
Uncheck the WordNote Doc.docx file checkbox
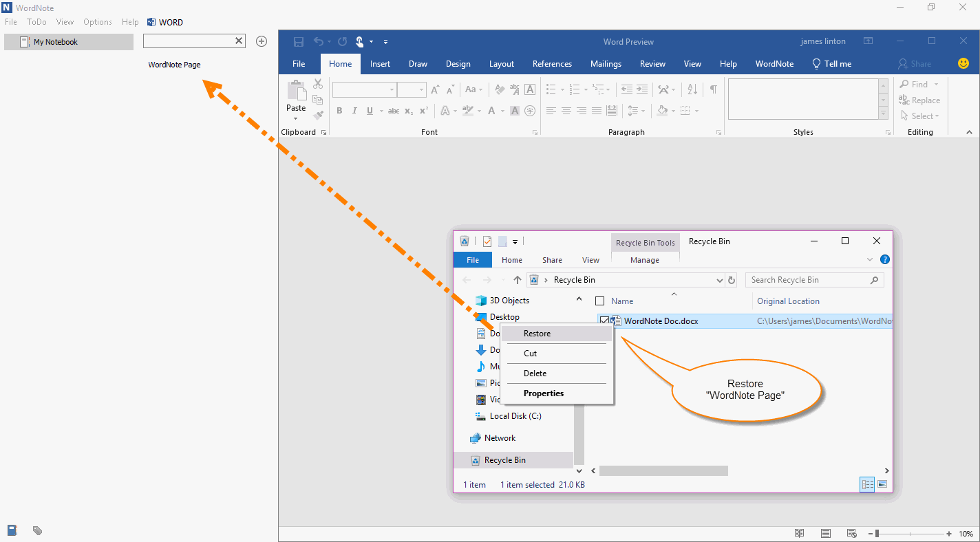point(604,321)
